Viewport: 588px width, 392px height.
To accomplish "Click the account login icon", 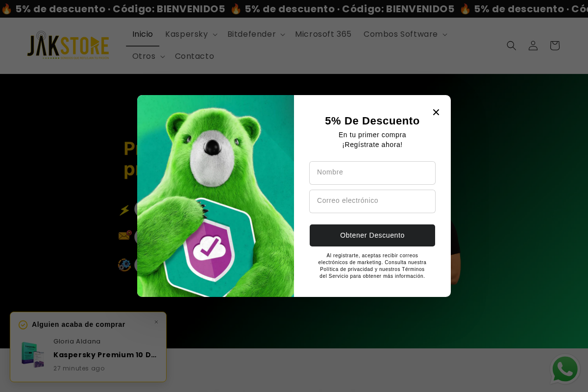I will click(x=533, y=46).
